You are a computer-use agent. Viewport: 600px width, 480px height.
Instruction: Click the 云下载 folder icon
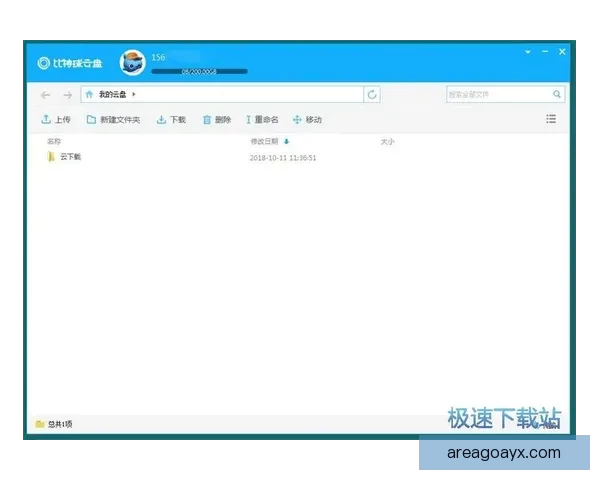click(51, 157)
